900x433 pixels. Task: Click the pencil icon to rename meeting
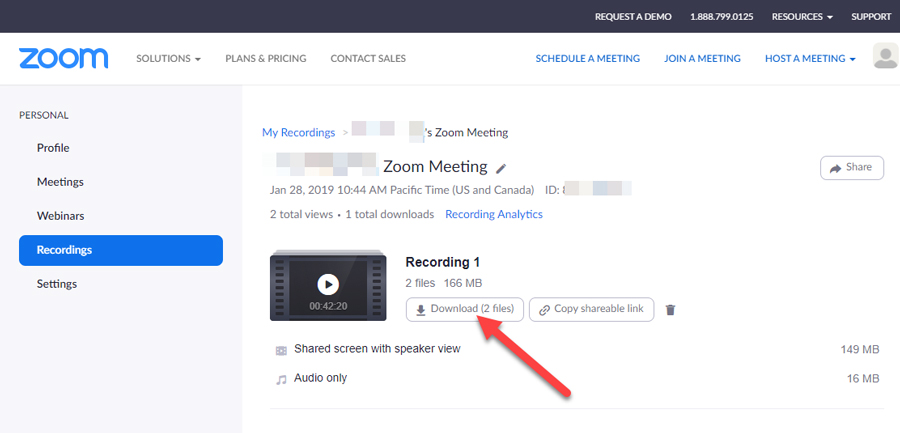tap(502, 168)
